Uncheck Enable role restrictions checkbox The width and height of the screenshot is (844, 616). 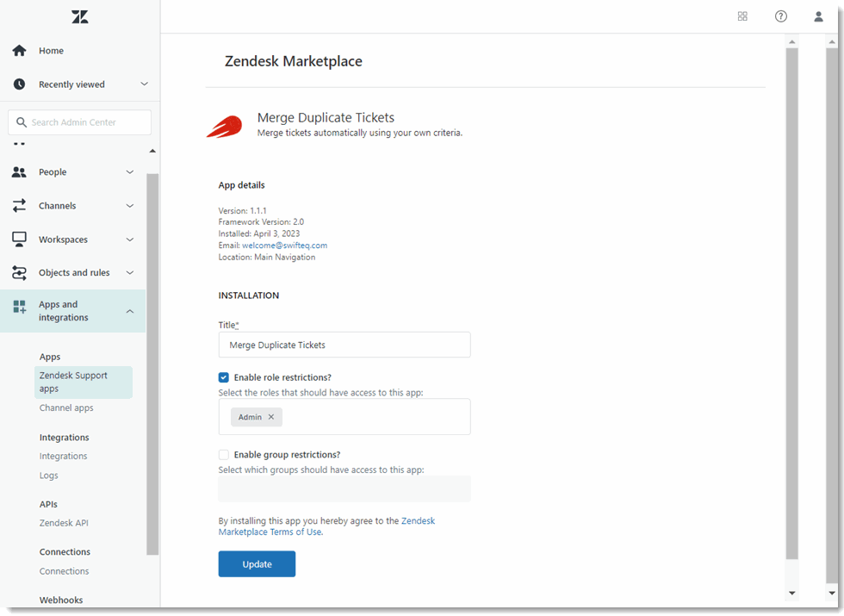[223, 377]
